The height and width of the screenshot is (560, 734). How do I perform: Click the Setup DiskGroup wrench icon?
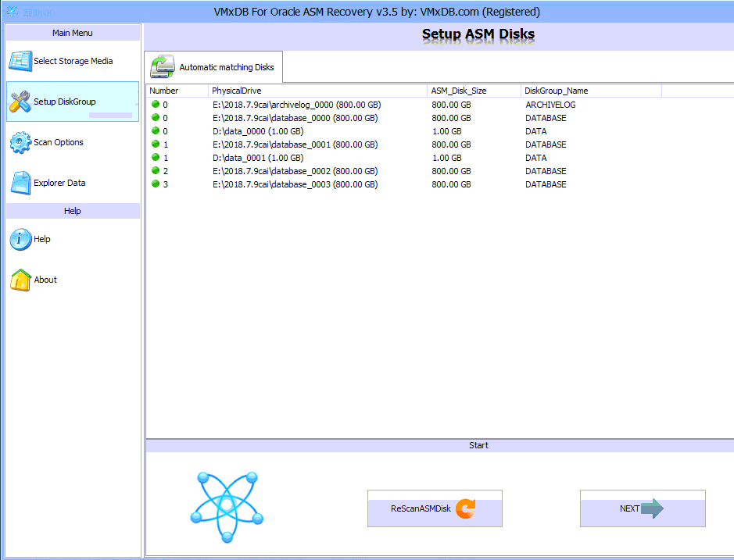coord(20,102)
